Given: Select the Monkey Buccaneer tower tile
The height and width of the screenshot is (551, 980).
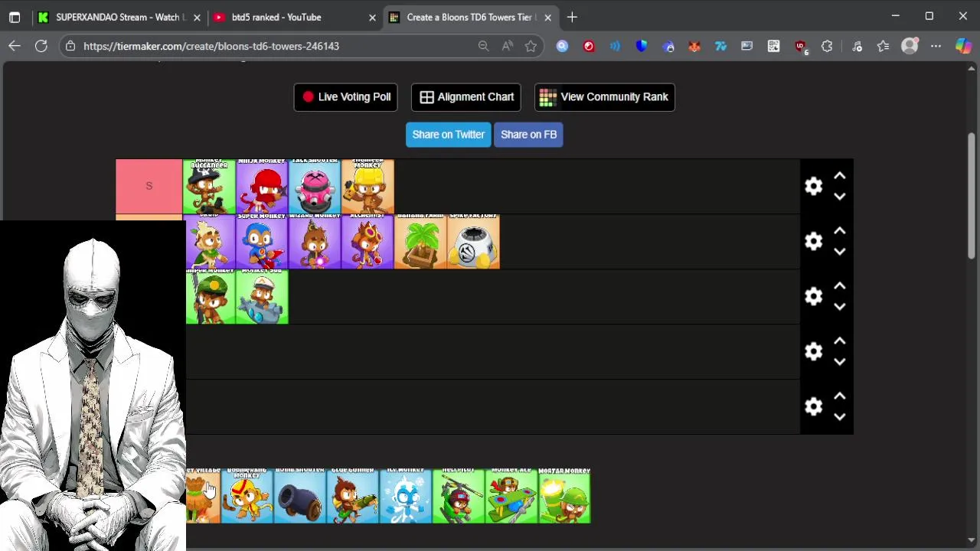Looking at the screenshot, I should click(x=209, y=186).
